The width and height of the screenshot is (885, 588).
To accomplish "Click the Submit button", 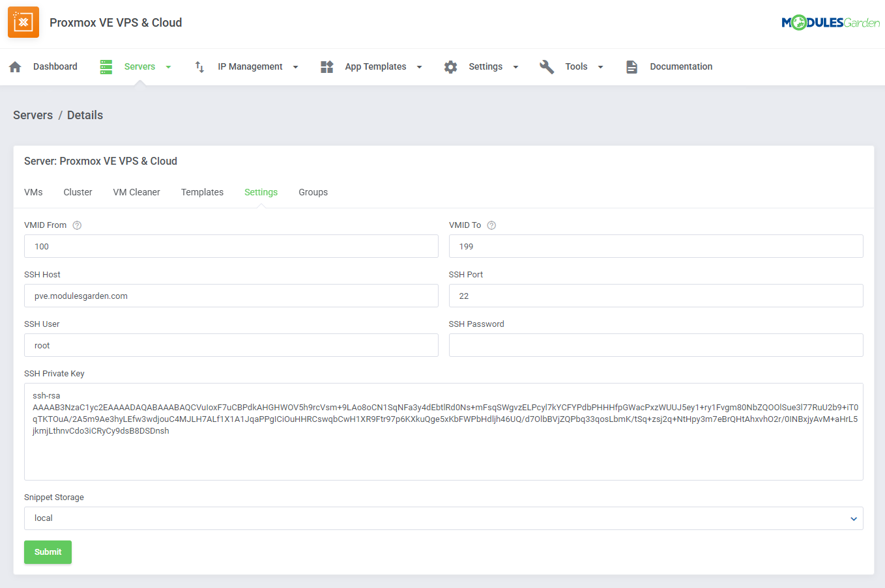I will point(48,552).
